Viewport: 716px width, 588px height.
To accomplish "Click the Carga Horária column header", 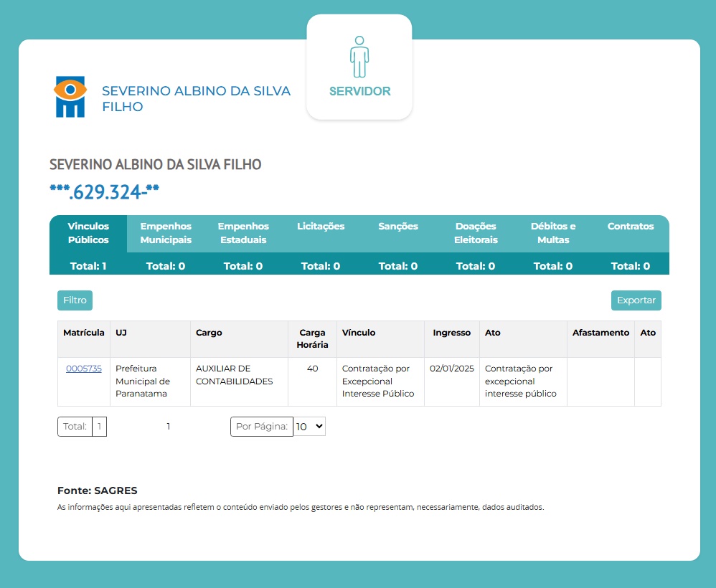I will point(312,338).
